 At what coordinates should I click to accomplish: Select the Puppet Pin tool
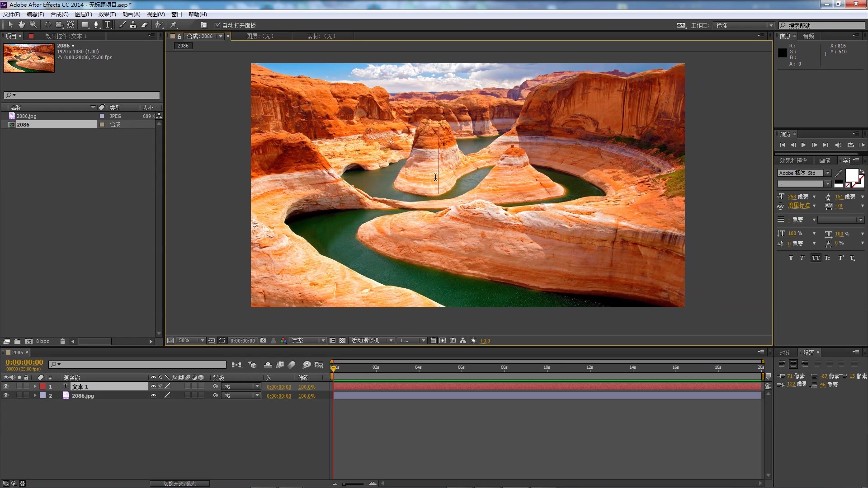[174, 25]
